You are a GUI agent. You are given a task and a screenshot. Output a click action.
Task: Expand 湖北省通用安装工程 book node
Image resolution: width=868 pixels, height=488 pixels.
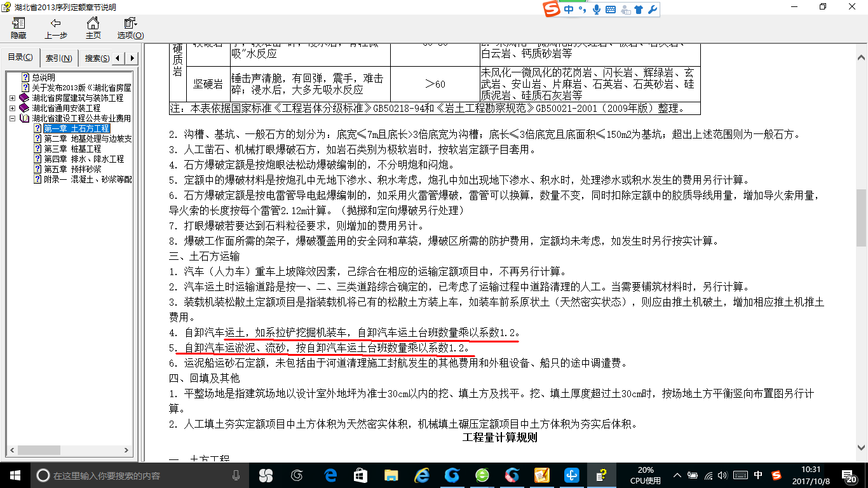click(13, 108)
